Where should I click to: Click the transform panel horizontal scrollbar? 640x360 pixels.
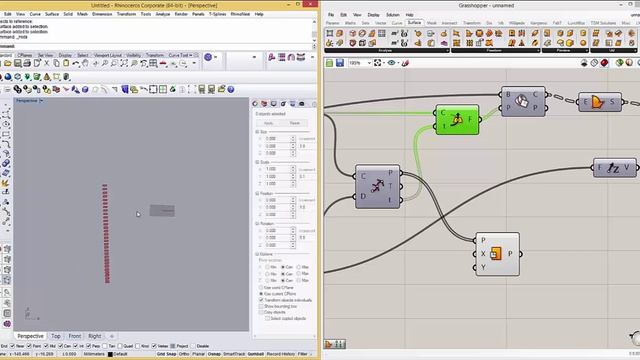[284, 336]
